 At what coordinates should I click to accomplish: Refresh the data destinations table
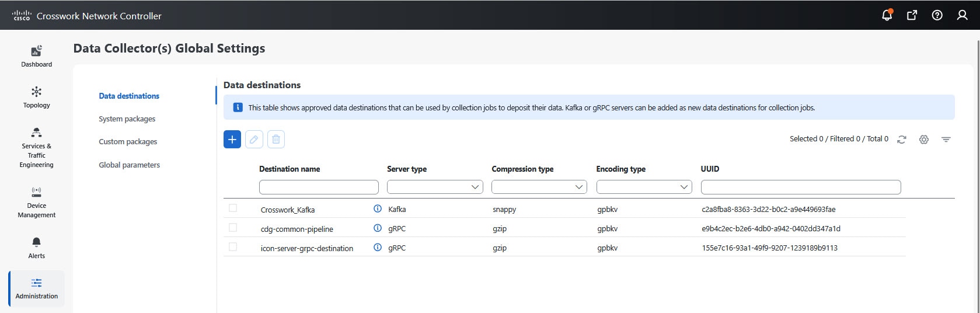(x=902, y=140)
